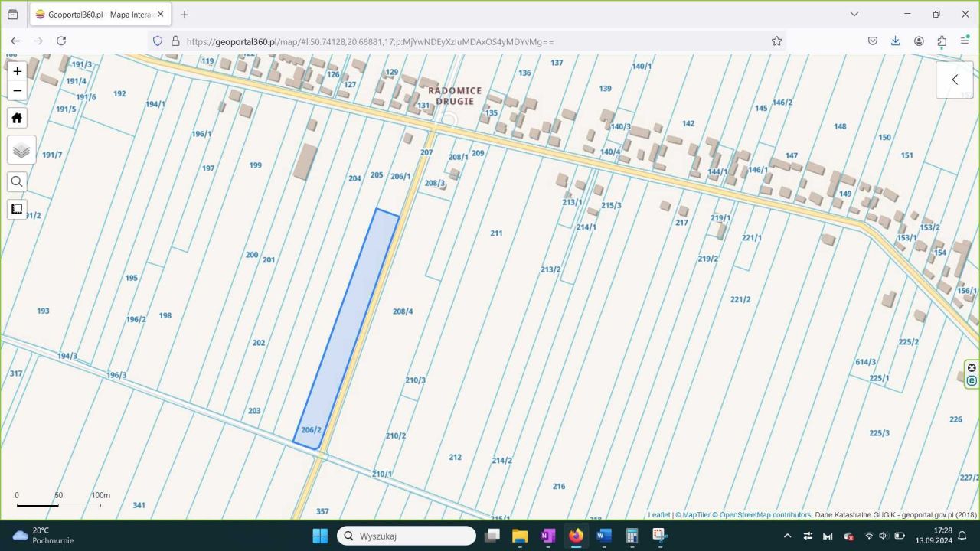Screen dimensions: 980x551
Task: Show hidden system tray icons
Action: point(787,536)
